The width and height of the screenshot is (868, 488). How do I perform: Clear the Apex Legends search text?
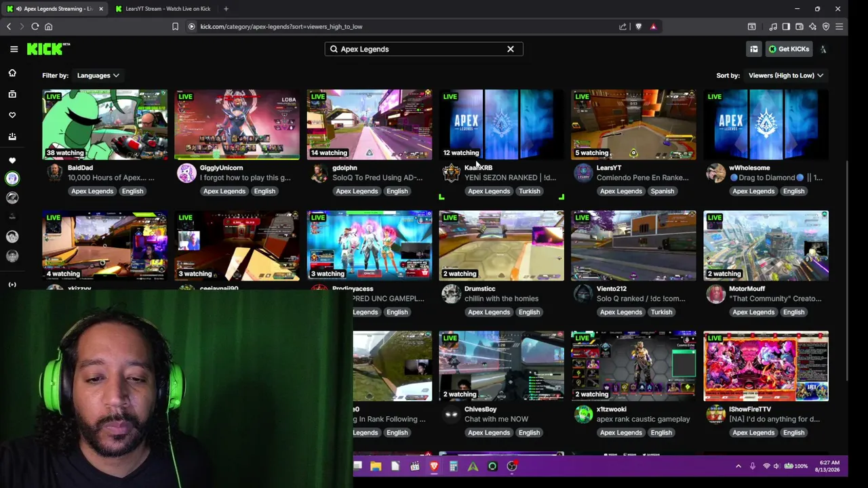coord(511,49)
